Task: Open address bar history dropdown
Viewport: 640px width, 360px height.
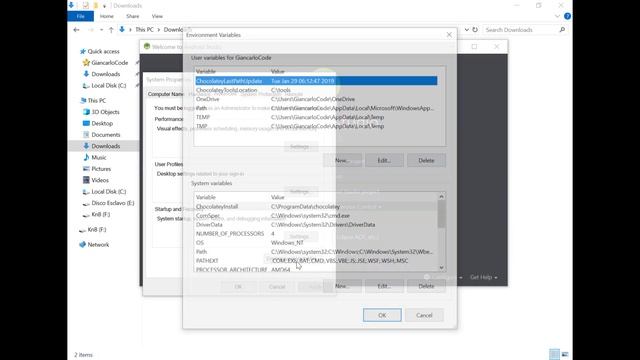Action: 467,30
